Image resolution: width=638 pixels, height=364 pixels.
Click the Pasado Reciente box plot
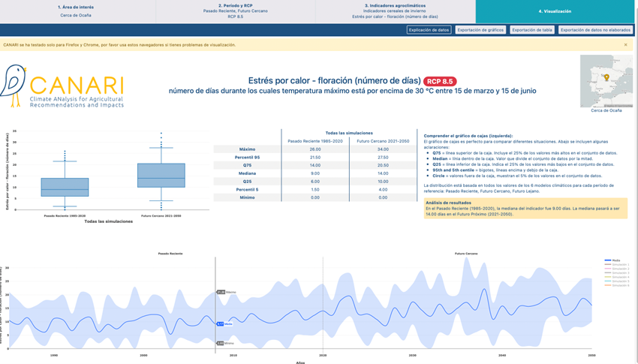(x=65, y=187)
